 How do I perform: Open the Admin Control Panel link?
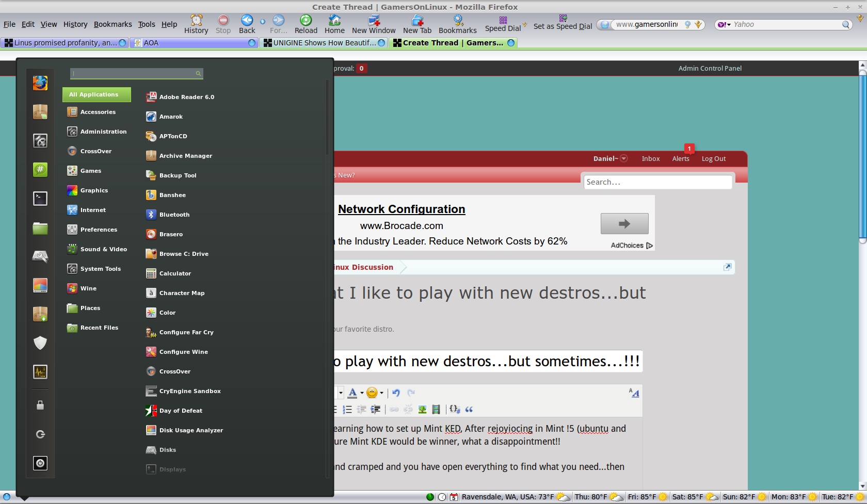pyautogui.click(x=710, y=68)
